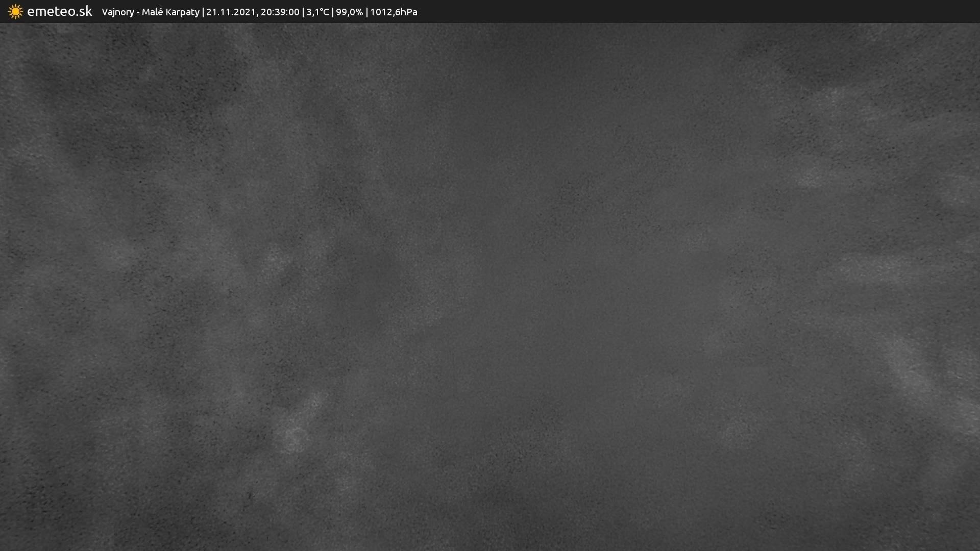Viewport: 980px width, 551px height.
Task: Open the emeteo.sk site name link
Action: [59, 12]
